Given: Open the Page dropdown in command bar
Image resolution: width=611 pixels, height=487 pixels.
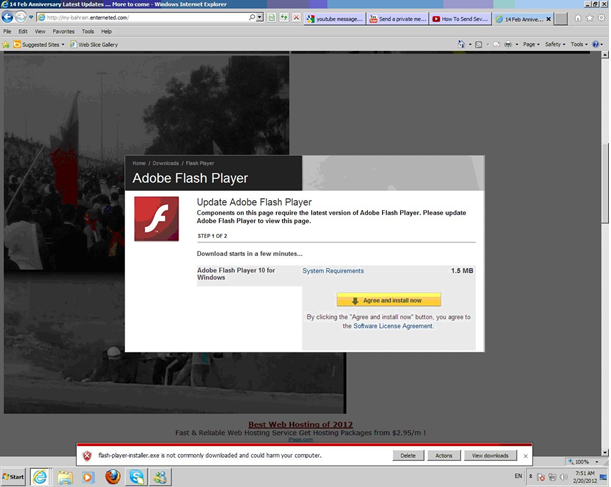Looking at the screenshot, I should click(x=531, y=44).
